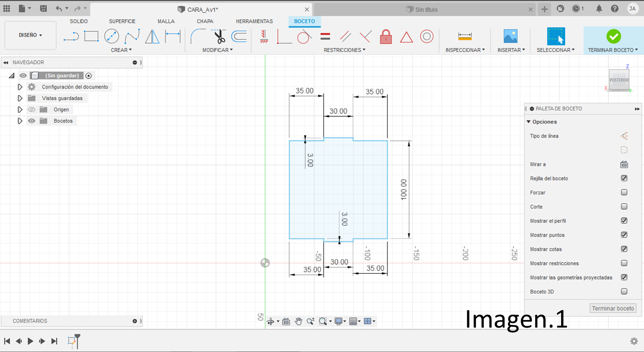Apply Concentric constraint

[x=427, y=36]
